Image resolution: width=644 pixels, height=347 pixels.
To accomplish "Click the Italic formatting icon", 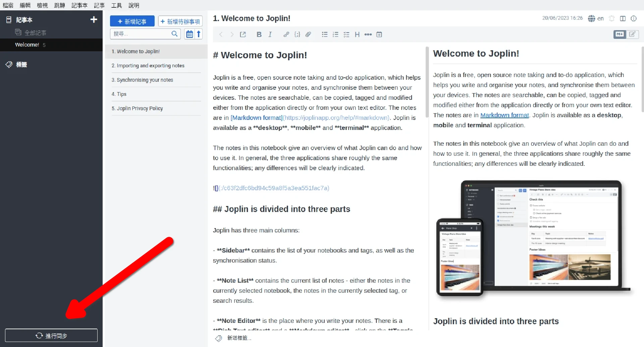I will [270, 34].
